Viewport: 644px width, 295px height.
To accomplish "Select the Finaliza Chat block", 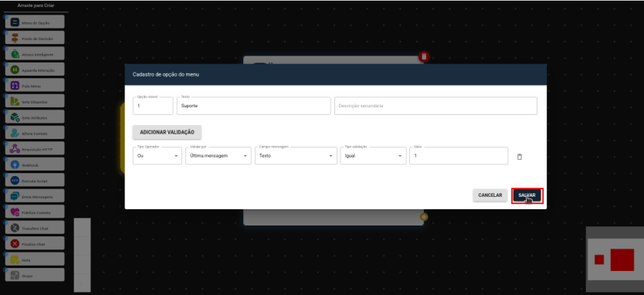I will [35, 243].
